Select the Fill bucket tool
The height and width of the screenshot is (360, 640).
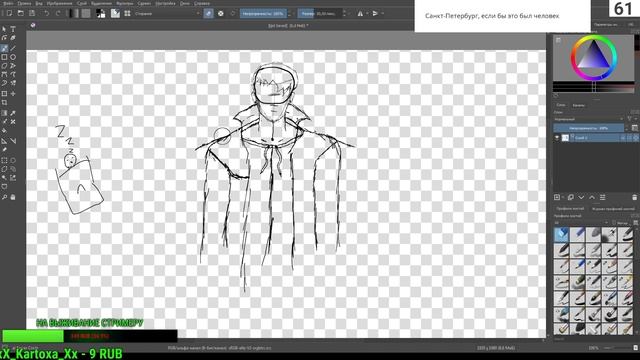click(4, 131)
